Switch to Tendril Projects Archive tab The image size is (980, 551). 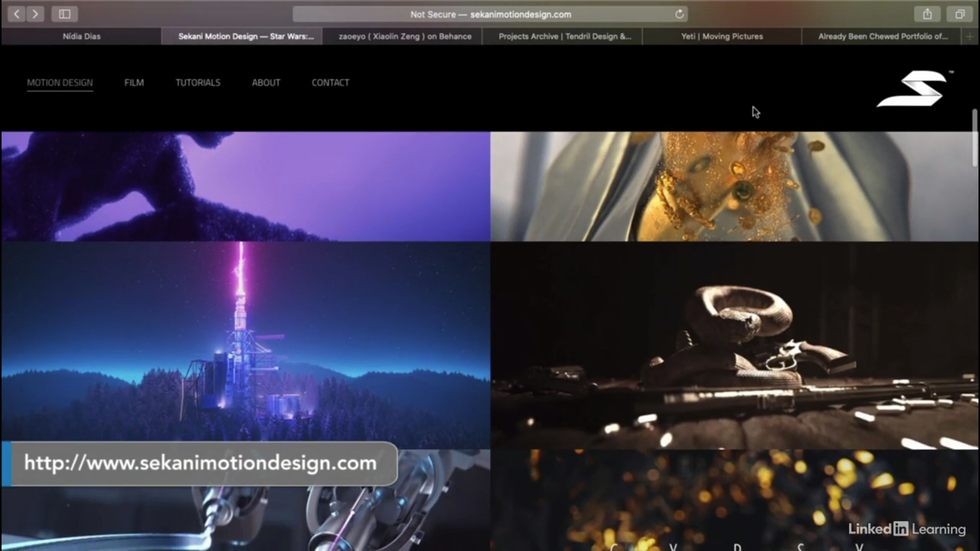[x=565, y=36]
